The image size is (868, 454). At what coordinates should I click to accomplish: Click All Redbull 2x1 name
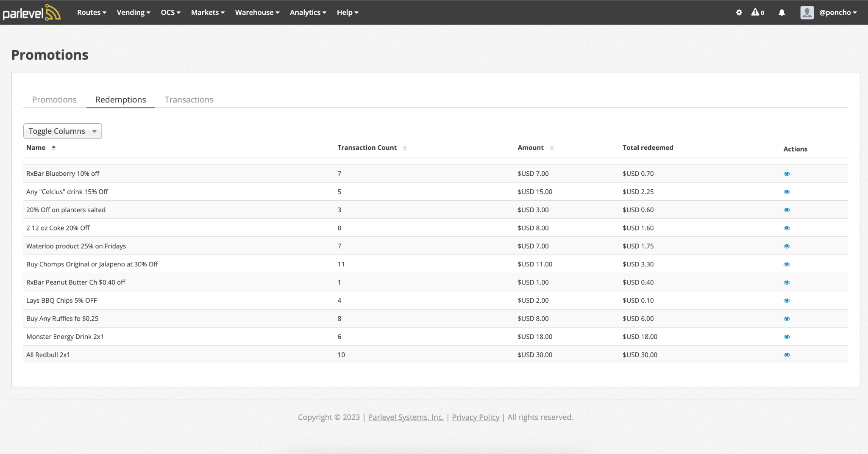point(48,355)
